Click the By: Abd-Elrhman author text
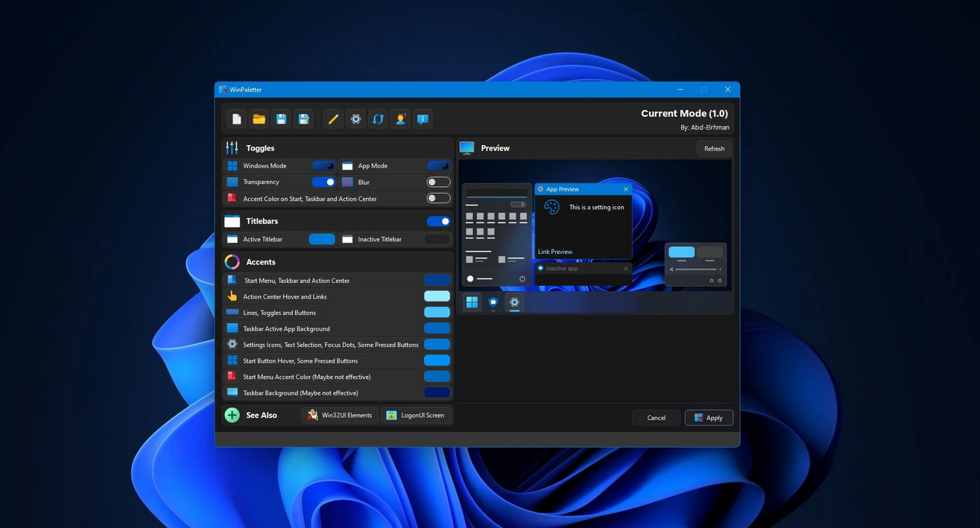980x528 pixels. (704, 127)
